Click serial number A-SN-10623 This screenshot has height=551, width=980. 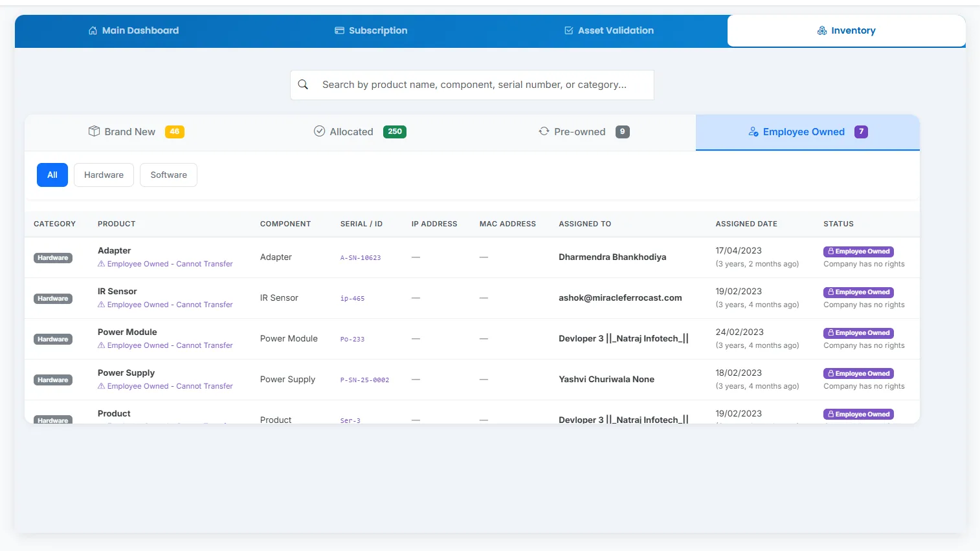361,258
